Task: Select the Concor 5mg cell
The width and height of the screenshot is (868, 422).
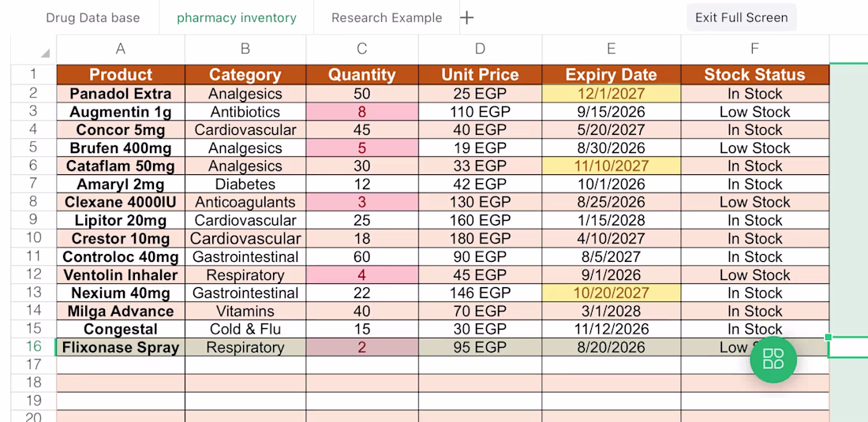Action: (x=121, y=130)
